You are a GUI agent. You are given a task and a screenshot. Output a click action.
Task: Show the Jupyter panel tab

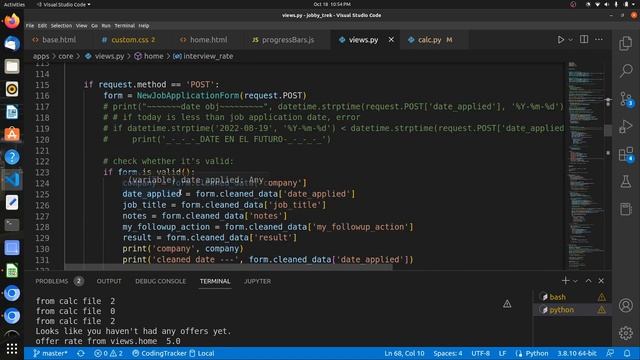click(x=257, y=281)
